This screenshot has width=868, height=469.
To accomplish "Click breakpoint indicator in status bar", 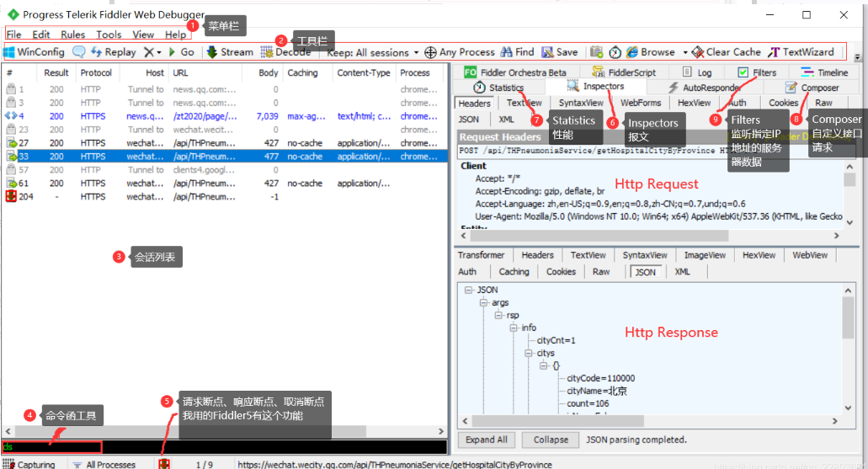I will 164,464.
